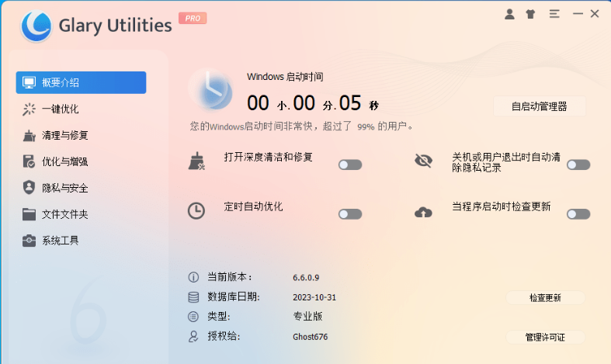Click the Glary Utilities crescent logo
Screen dimensions: 611x364
tap(36, 26)
